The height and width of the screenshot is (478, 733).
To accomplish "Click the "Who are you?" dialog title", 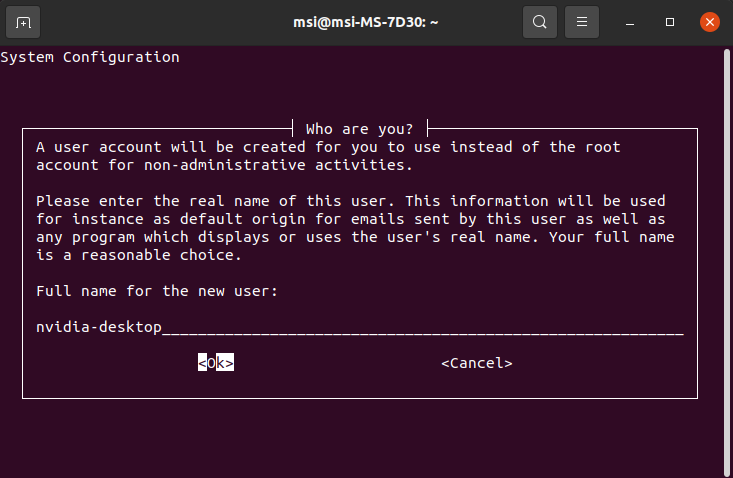I will click(x=359, y=129).
